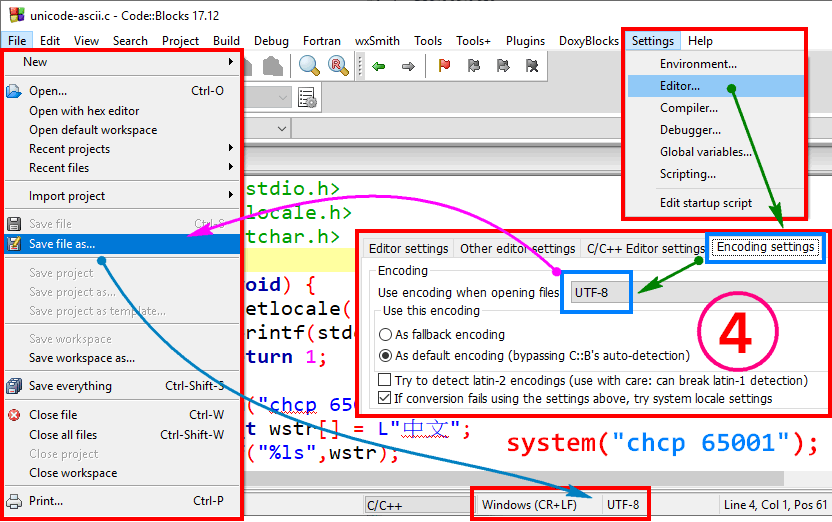This screenshot has width=832, height=522.
Task: Go to next bookmark flag icon
Action: point(503,67)
